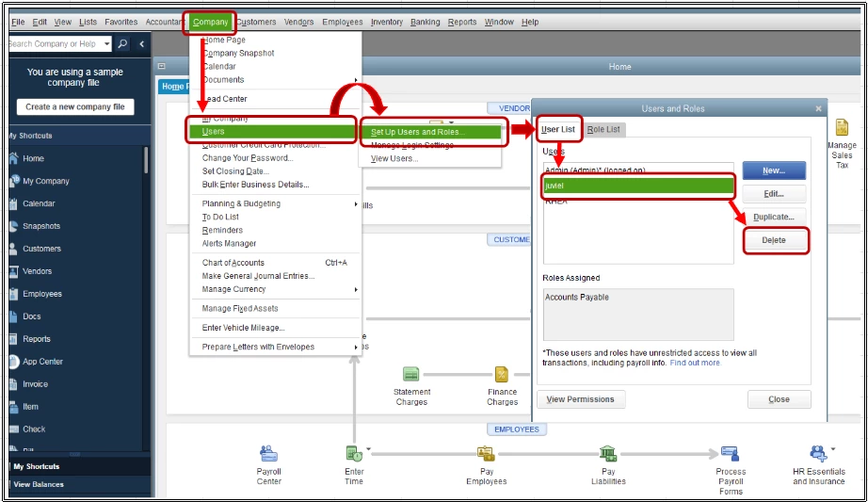The width and height of the screenshot is (868, 502).
Task: Click Accounts Payable in Roles Assigned
Action: pos(577,298)
